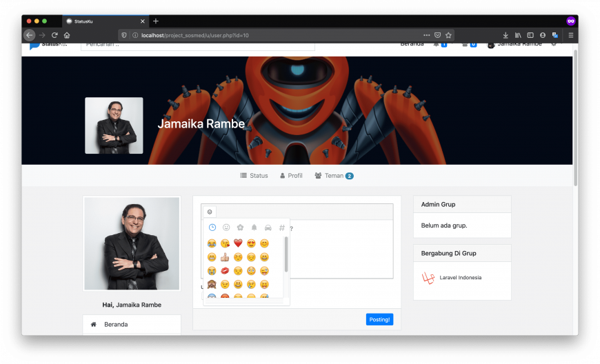Insert the red lips kiss emoji
Viewport: 600px width, 364px height.
[225, 271]
